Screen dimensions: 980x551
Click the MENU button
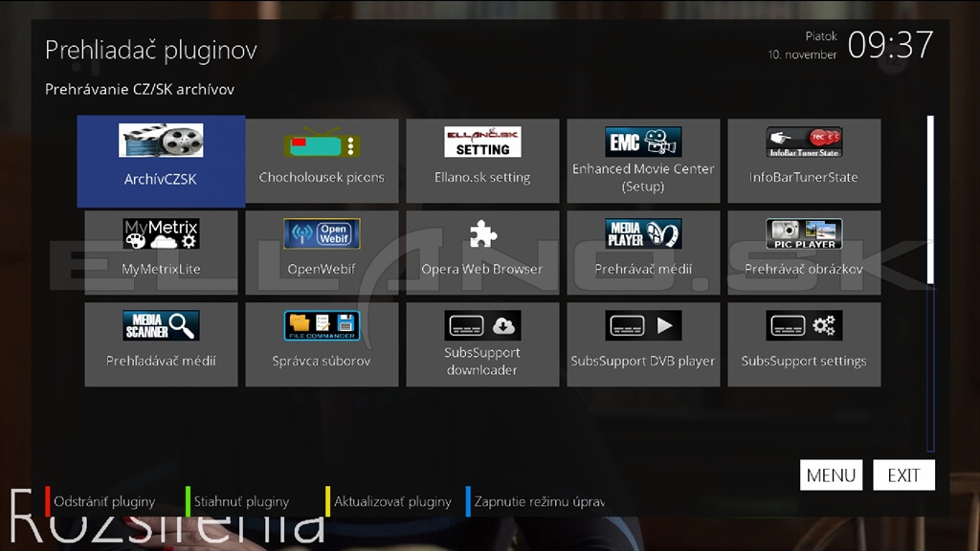pos(831,475)
